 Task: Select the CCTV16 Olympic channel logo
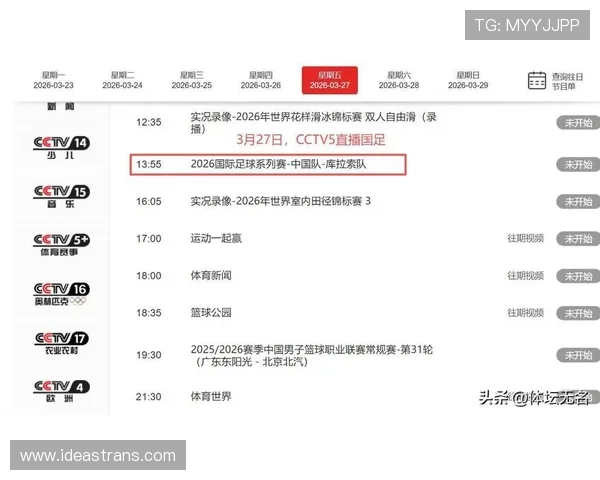pyautogui.click(x=61, y=294)
